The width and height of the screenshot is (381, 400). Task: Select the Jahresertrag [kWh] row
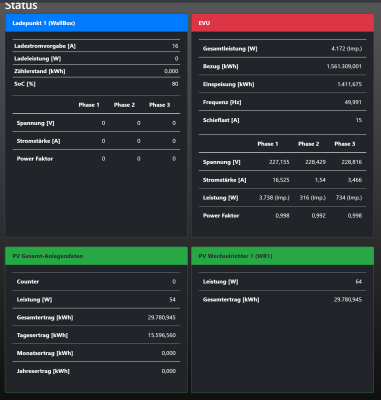[x=96, y=371]
